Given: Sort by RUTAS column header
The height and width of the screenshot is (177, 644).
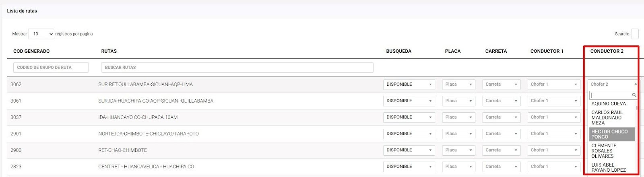Looking at the screenshot, I should tap(109, 51).
